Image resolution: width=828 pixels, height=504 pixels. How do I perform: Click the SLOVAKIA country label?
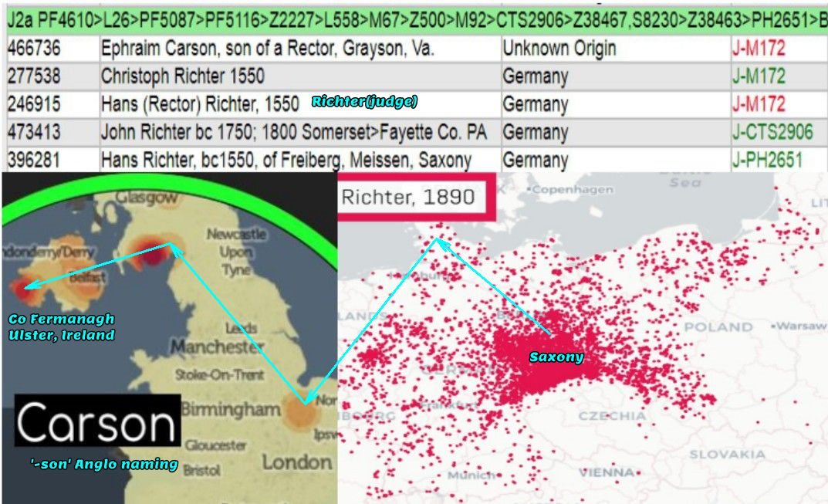pyautogui.click(x=727, y=455)
